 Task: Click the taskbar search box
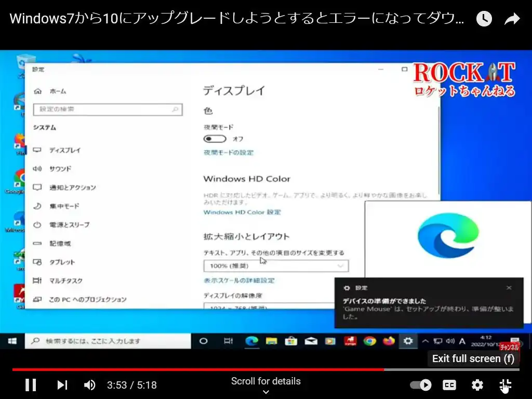point(108,341)
